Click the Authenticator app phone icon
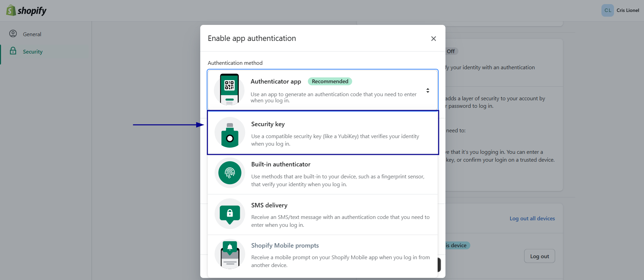 point(229,89)
